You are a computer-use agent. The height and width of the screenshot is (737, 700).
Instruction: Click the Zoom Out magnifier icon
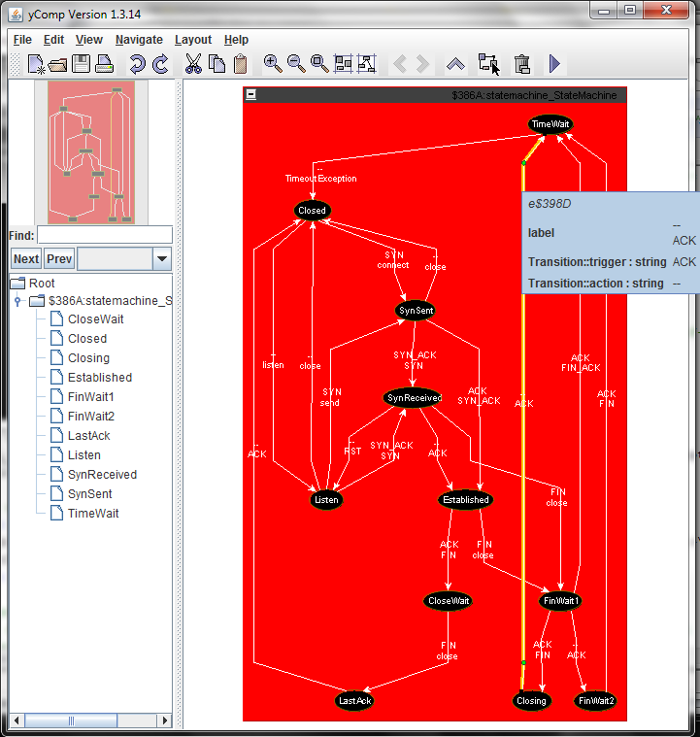click(296, 64)
